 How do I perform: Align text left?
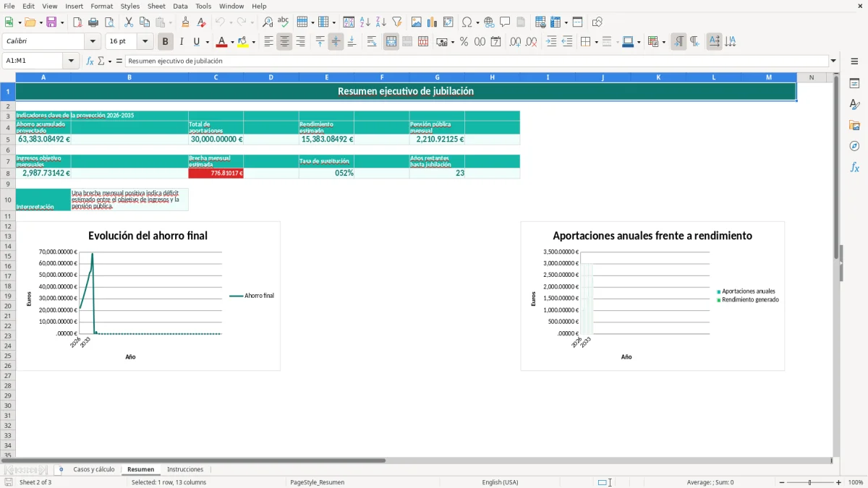coord(268,42)
